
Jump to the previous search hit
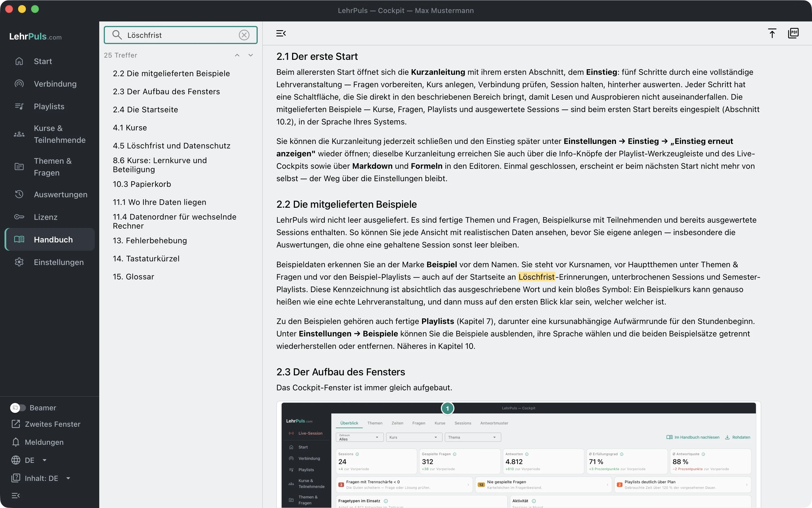[237, 55]
